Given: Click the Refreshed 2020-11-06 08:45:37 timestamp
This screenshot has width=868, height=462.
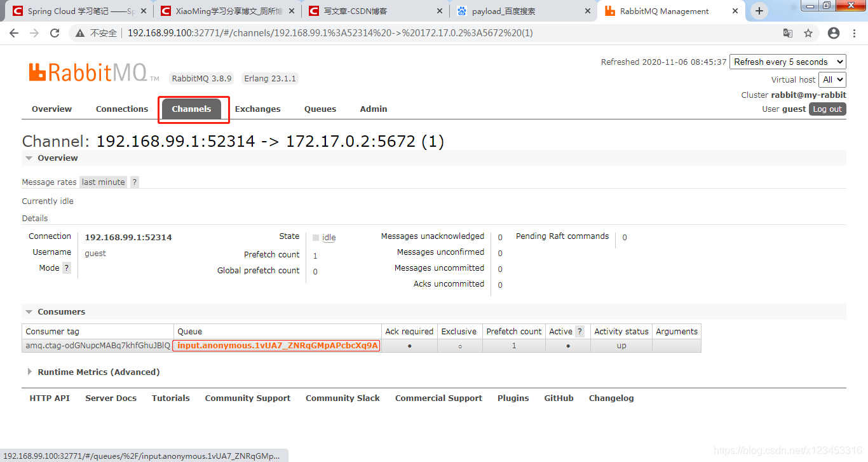Looking at the screenshot, I should (x=664, y=62).
